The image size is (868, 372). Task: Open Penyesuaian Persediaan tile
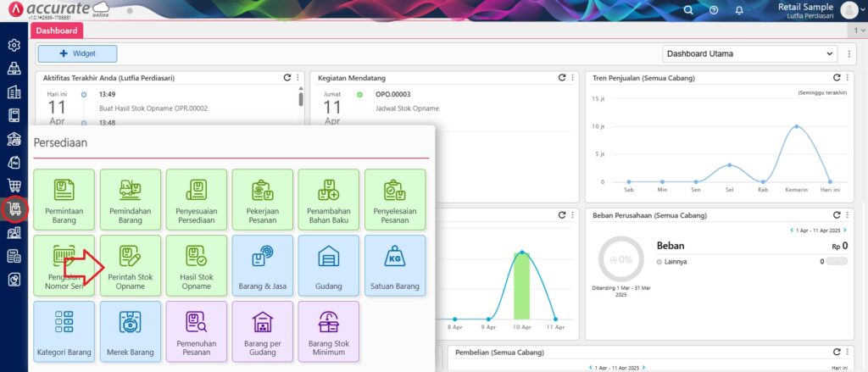point(197,200)
